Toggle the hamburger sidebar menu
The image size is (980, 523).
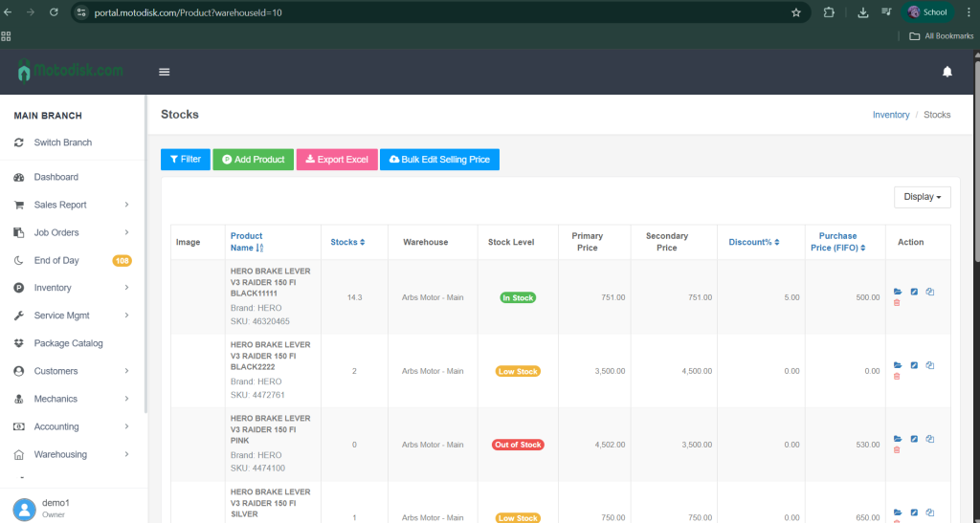pos(165,72)
